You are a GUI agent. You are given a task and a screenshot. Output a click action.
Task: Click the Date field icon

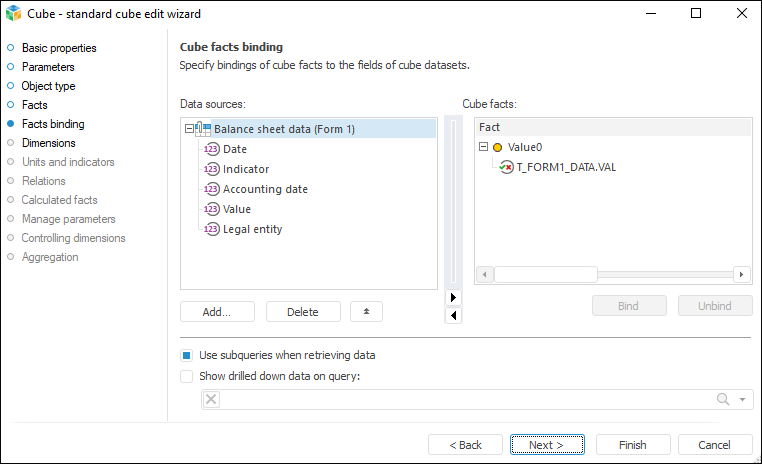pos(211,149)
